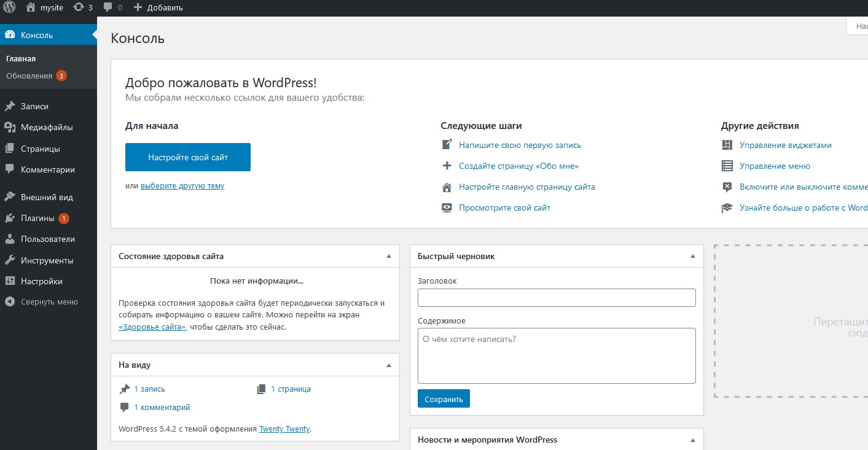Click the Заголовок title field

coord(556,298)
